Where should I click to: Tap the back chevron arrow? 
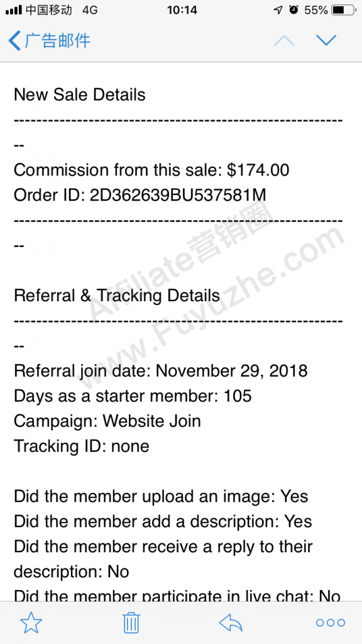coord(14,41)
